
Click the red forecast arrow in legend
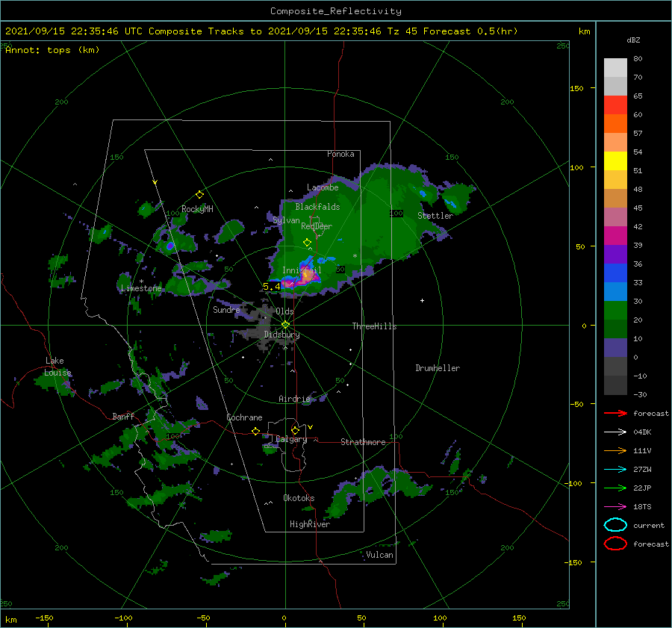[615, 413]
